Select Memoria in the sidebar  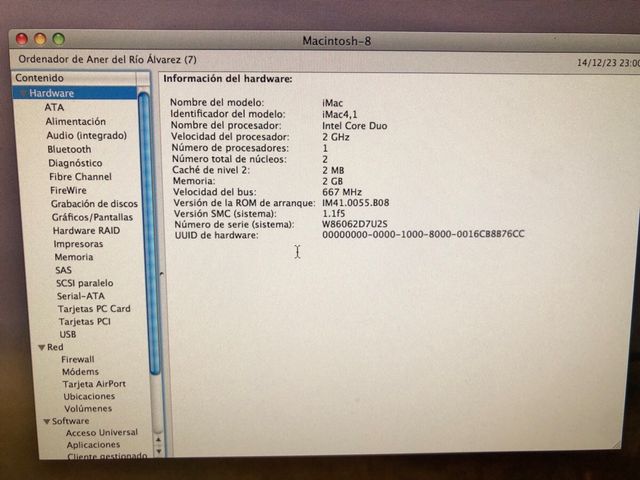(74, 257)
